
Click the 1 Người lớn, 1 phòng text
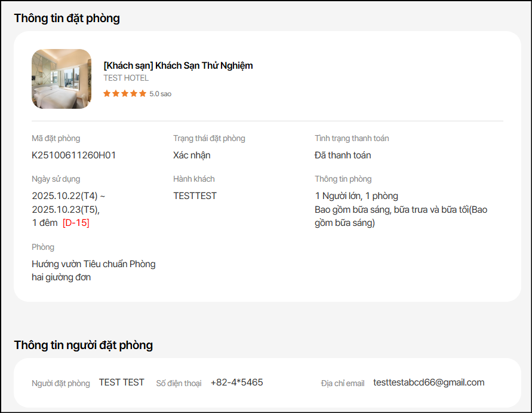coord(356,196)
